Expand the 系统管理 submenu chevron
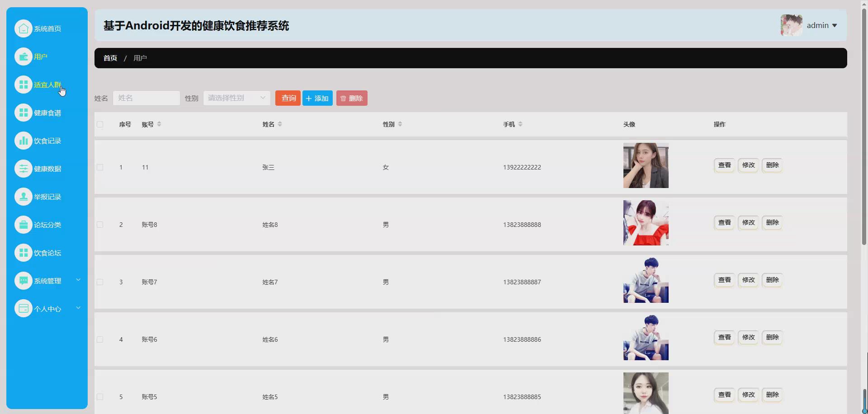This screenshot has width=868, height=414. click(78, 280)
